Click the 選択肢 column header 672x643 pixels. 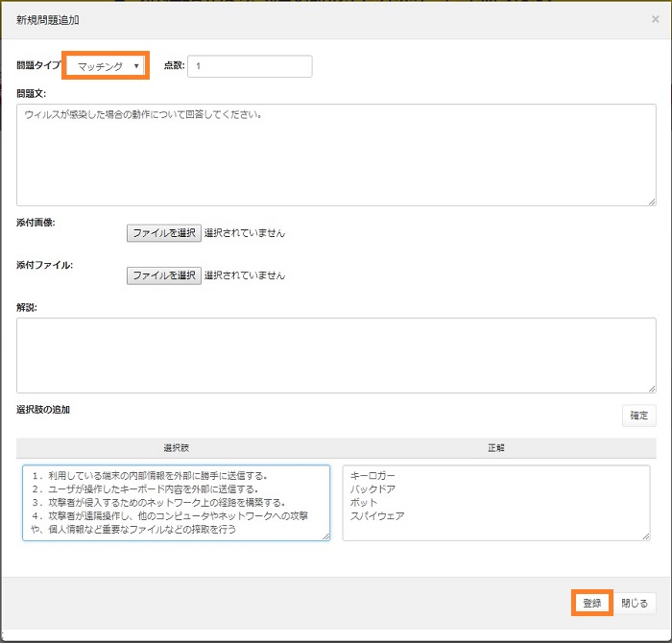(x=176, y=448)
